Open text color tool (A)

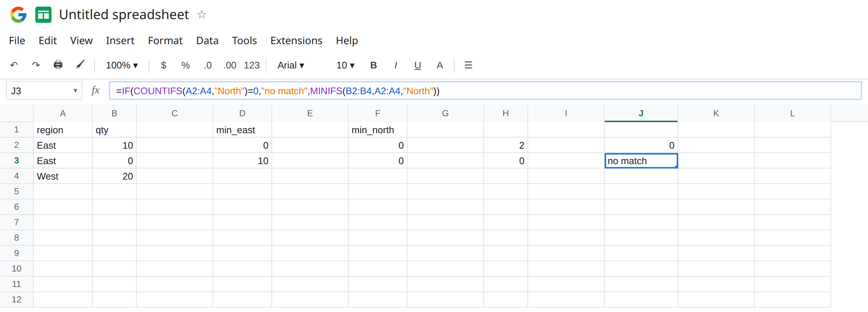point(440,65)
